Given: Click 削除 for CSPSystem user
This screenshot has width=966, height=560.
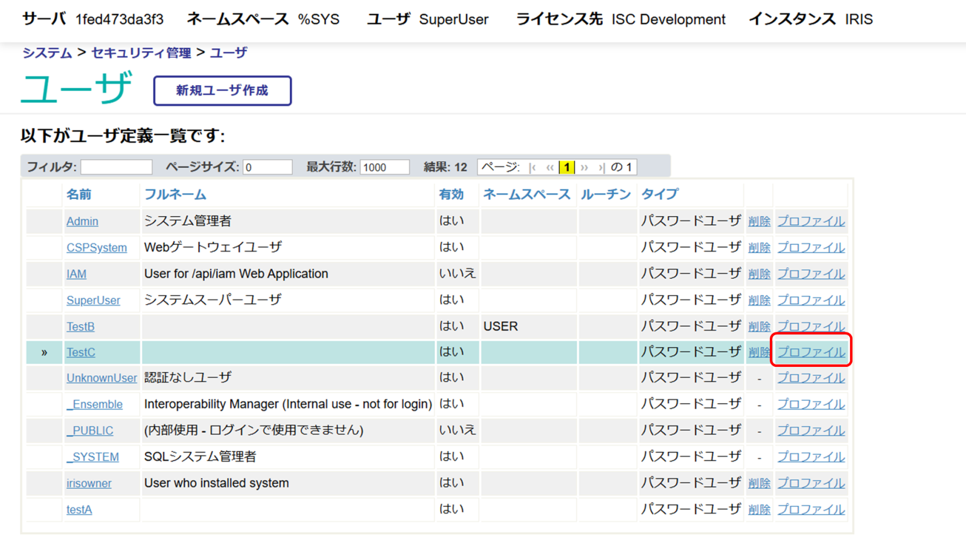Looking at the screenshot, I should click(759, 248).
